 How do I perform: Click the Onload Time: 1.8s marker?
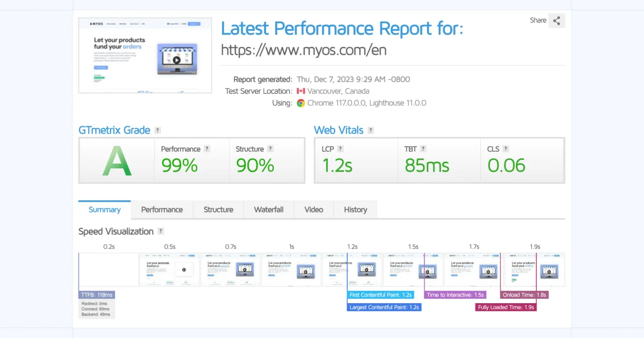(x=524, y=295)
